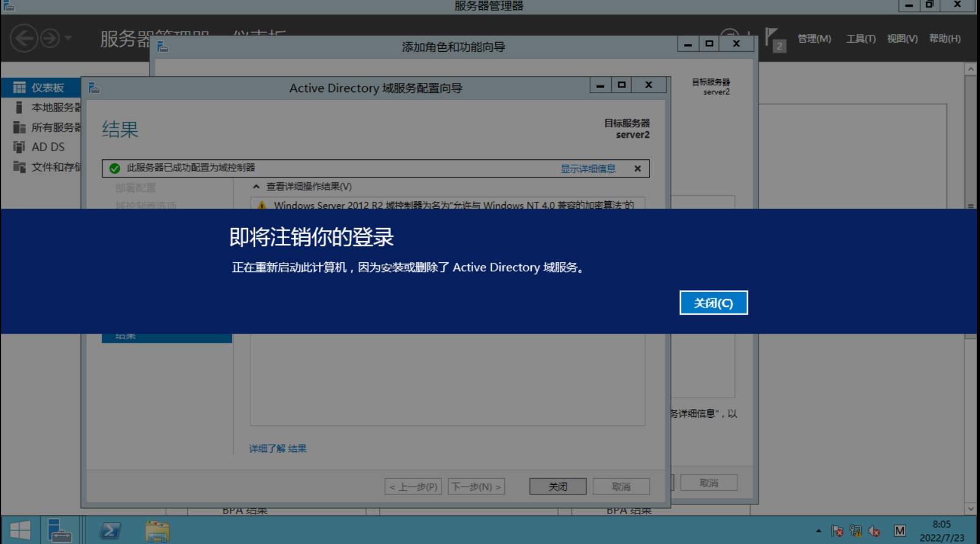Maximize the AD DS configuration wizard window
This screenshot has height=544, width=980.
[x=621, y=85]
